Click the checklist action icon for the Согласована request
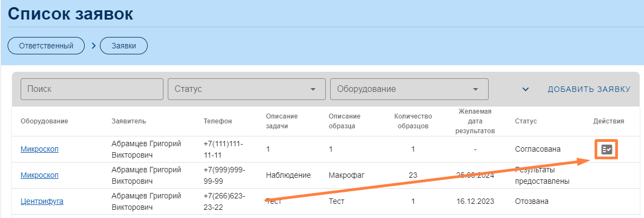 (607, 150)
